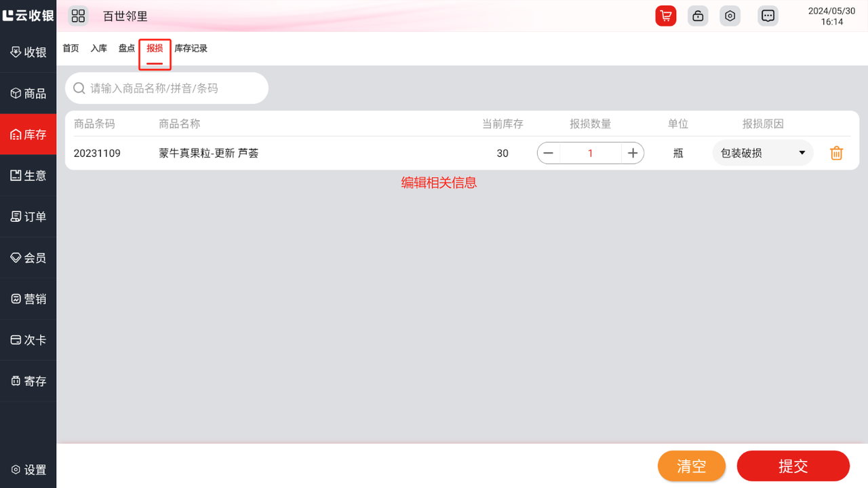Open the app grid menu icon
868x488 pixels.
pos(78,16)
